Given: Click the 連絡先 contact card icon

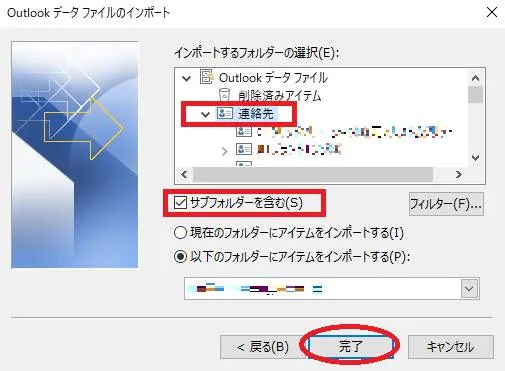Looking at the screenshot, I should click(x=225, y=113).
